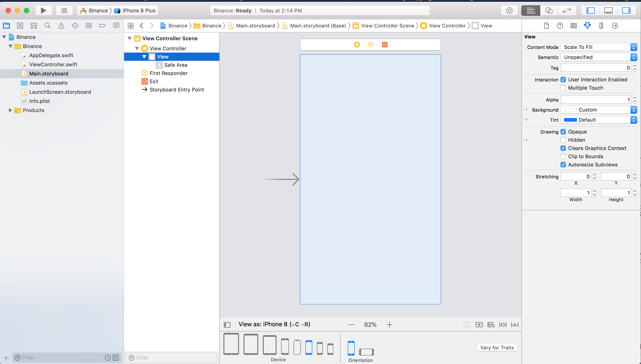
Task: Click ViewController.swift in navigator
Action: 53,64
